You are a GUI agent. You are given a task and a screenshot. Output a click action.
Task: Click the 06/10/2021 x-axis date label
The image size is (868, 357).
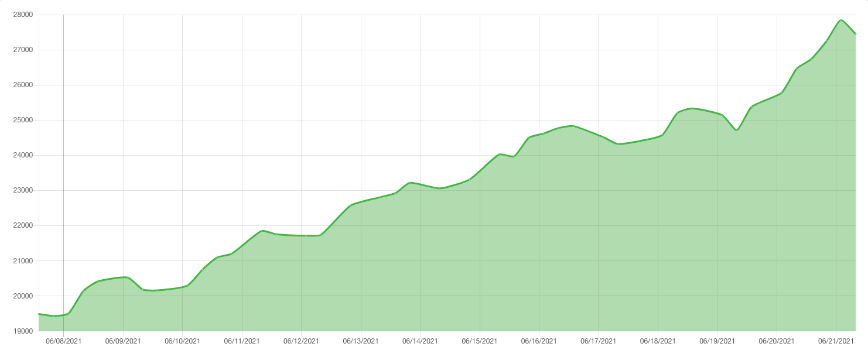click(182, 341)
